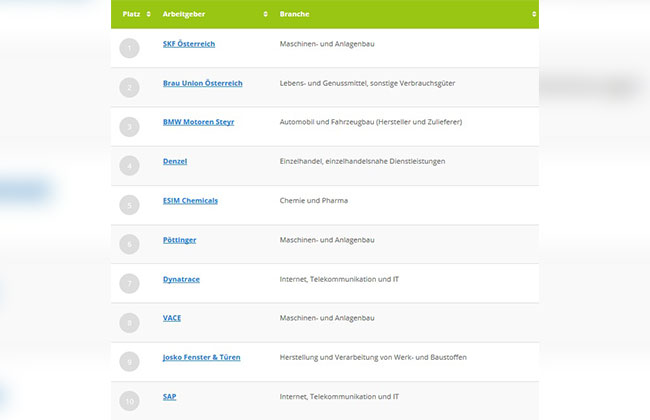Select 'Internet, Telekommunikation und IT' in Dynatrace row
The width and height of the screenshot is (650, 420).
pos(339,279)
